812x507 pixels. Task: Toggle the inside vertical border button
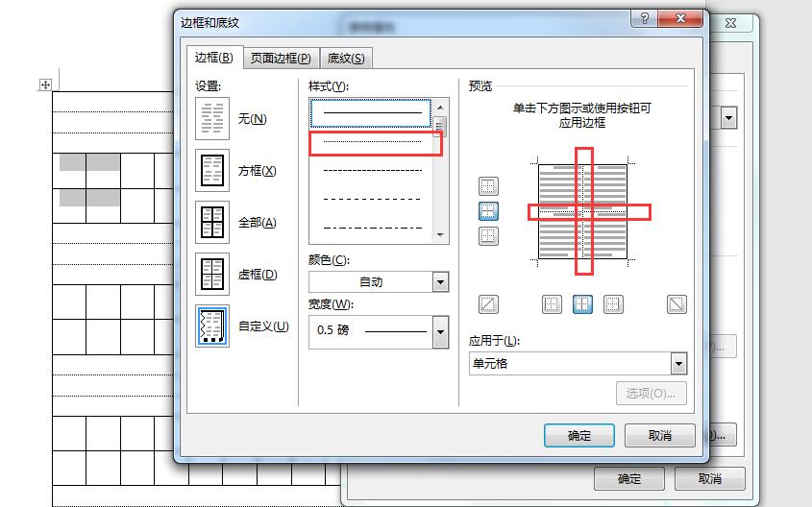coord(582,304)
